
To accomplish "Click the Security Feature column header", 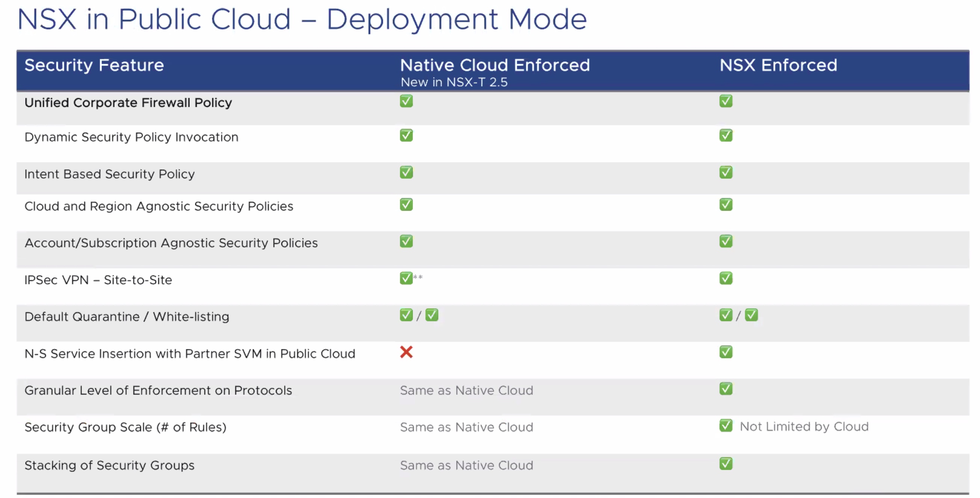I will (x=94, y=65).
